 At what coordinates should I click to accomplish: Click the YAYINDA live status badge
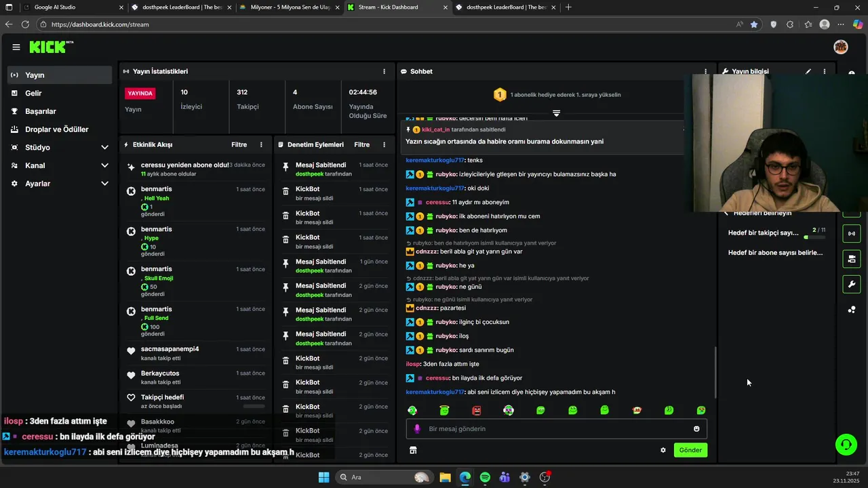pos(140,93)
